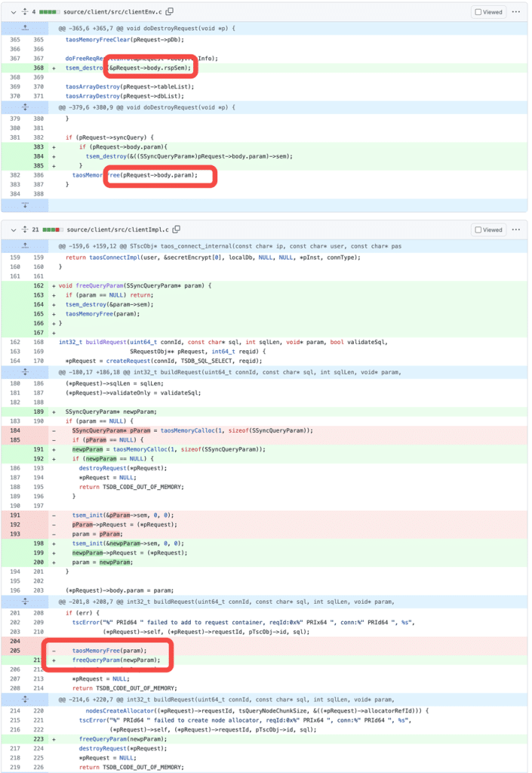Click added line number 162 in clientImpl.c

38,285
